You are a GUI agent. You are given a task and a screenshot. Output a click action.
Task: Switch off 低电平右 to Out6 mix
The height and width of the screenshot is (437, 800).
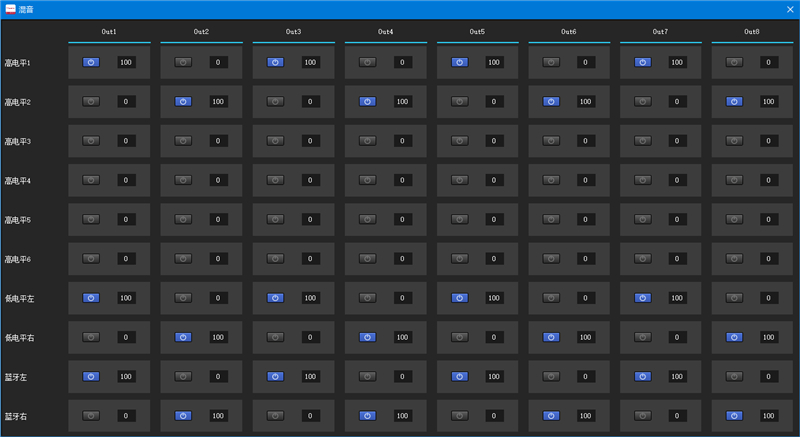click(551, 337)
